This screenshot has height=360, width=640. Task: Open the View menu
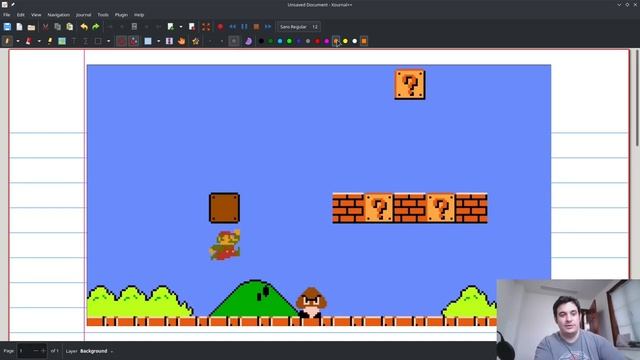pyautogui.click(x=36, y=15)
